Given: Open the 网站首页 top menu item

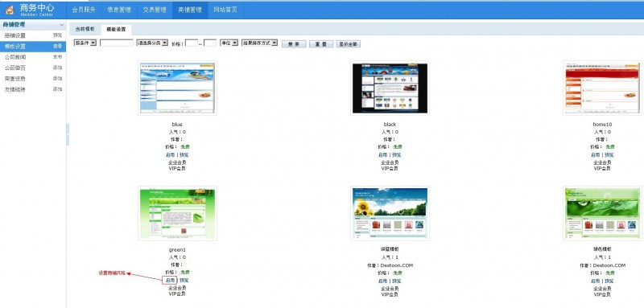Looking at the screenshot, I should (x=225, y=10).
